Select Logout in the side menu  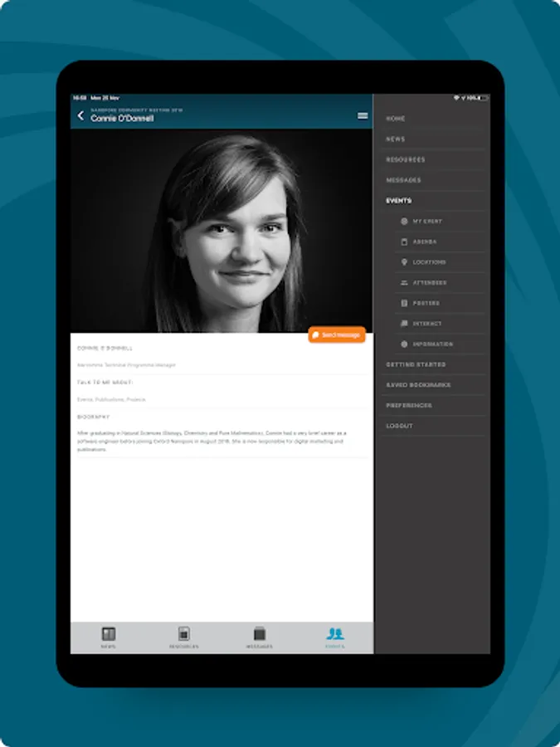(399, 426)
